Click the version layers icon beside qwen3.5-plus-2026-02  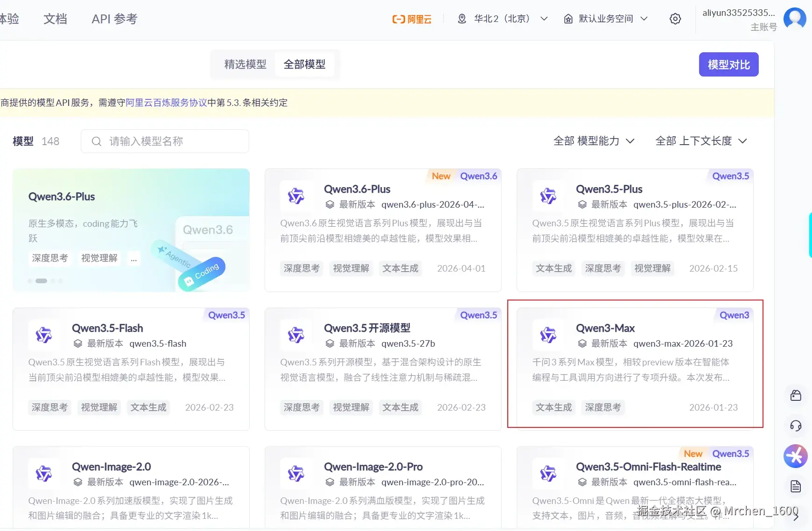coord(582,204)
